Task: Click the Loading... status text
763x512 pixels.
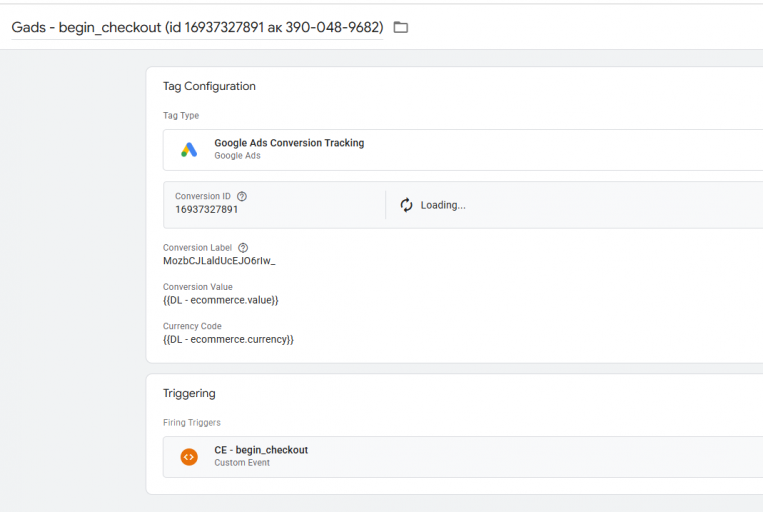Action: pos(443,205)
